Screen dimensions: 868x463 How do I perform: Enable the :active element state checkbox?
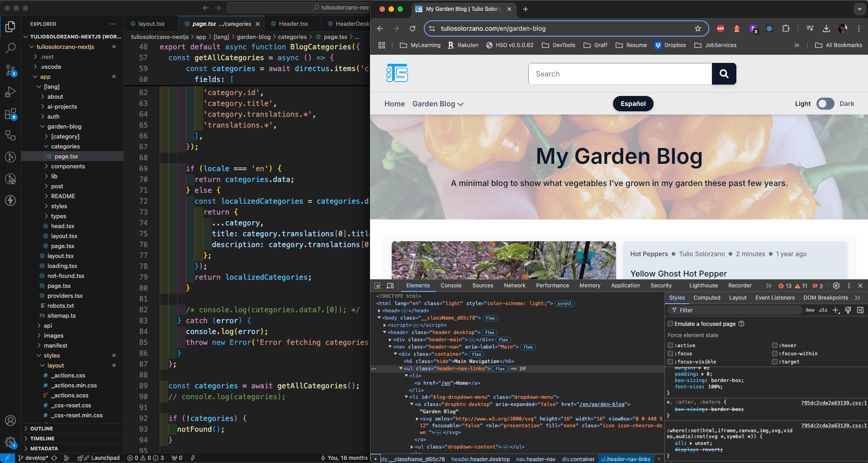click(670, 345)
